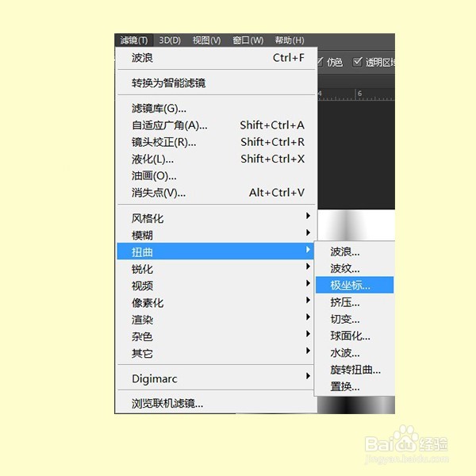Choose 置换... distort filter
The width and height of the screenshot is (476, 476).
click(355, 387)
